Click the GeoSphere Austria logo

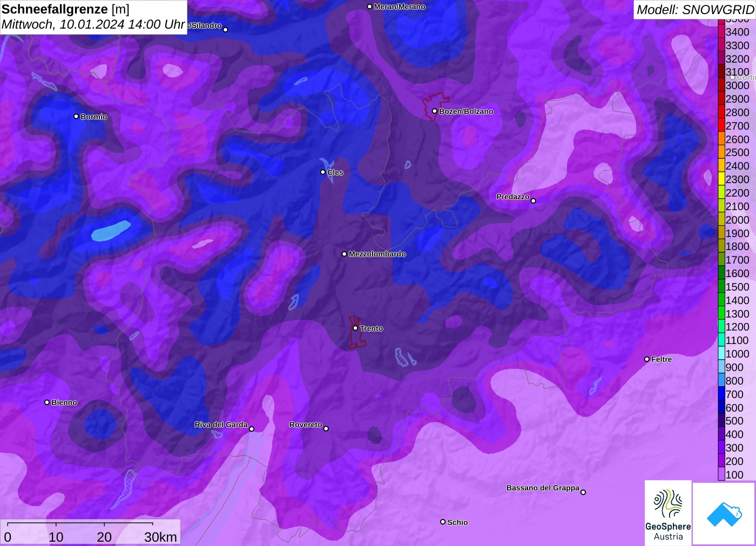pyautogui.click(x=668, y=513)
